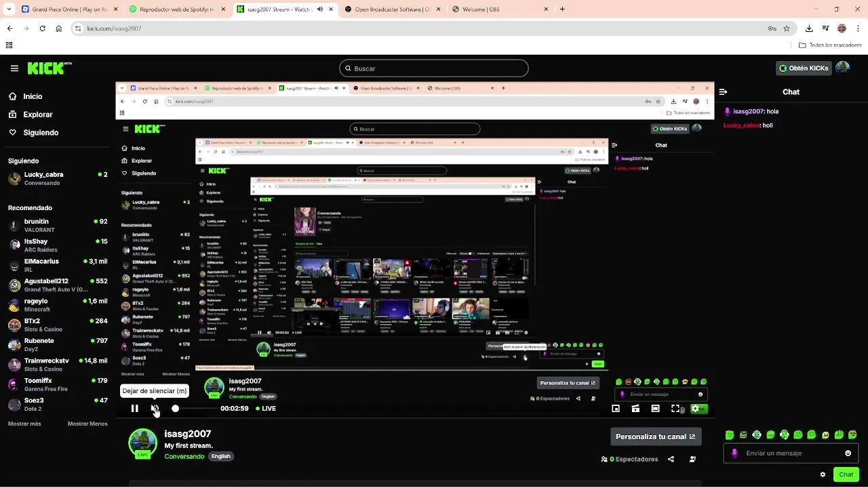868x488 pixels.
Task: Expand list with Mostrar más
Action: [24, 424]
